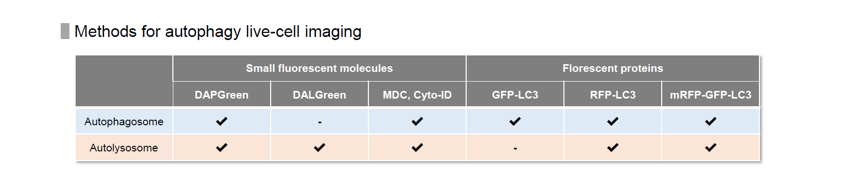Viewport: 868px width, 192px height.
Task: Select the DAPGreen column header
Action: point(222,95)
